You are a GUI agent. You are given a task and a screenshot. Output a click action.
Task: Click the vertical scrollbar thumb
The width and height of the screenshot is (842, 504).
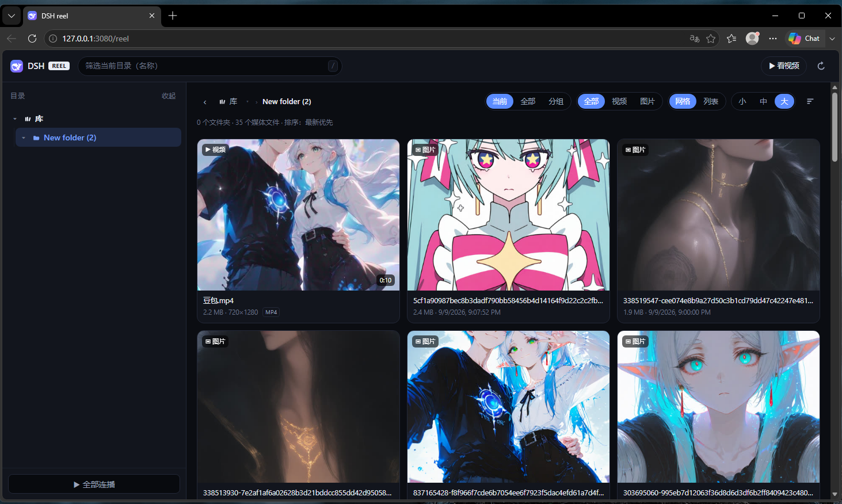[835, 127]
